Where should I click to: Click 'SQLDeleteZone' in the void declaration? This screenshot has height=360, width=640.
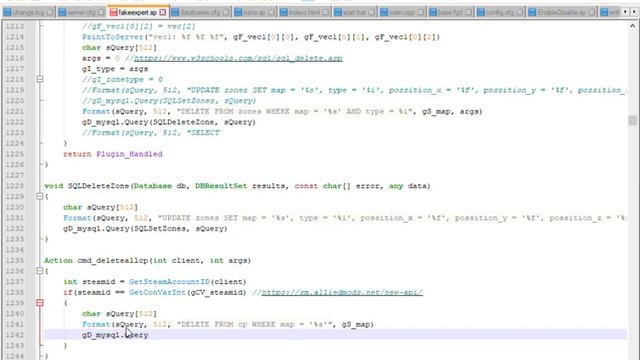(x=98, y=186)
